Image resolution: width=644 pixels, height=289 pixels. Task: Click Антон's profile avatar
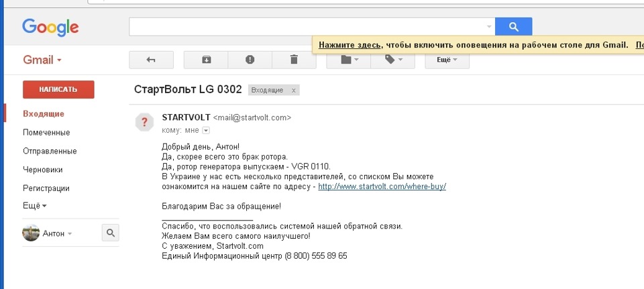pos(31,233)
